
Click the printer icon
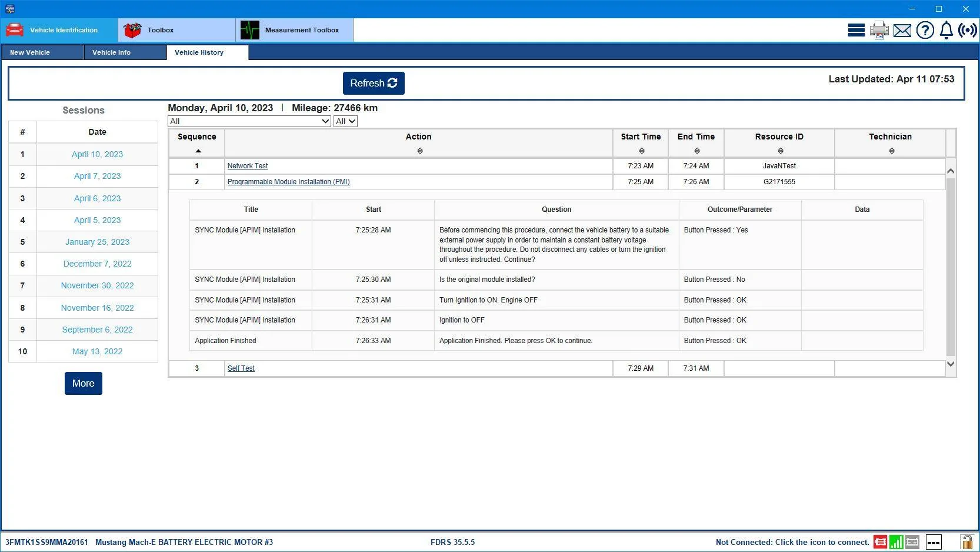[x=879, y=30]
